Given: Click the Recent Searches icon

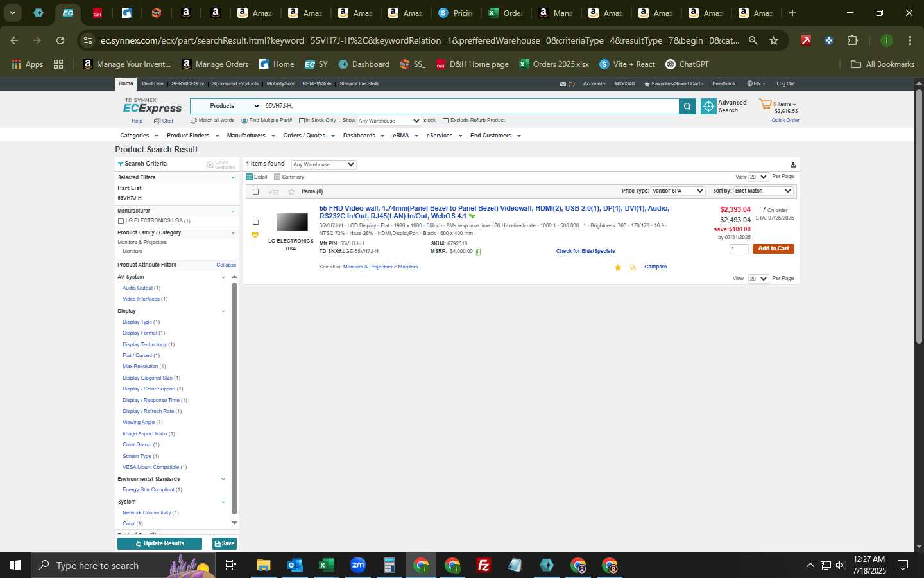Looking at the screenshot, I should click(x=210, y=165).
